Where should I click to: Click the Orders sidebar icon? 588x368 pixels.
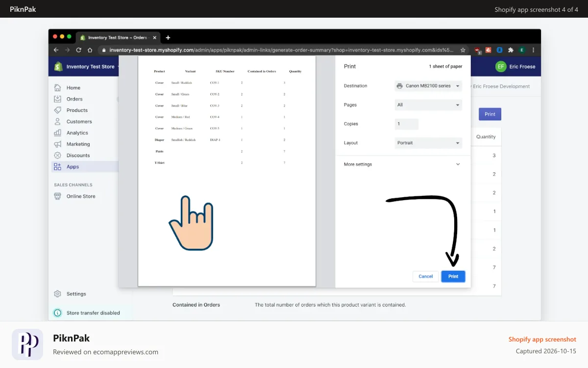coord(57,99)
